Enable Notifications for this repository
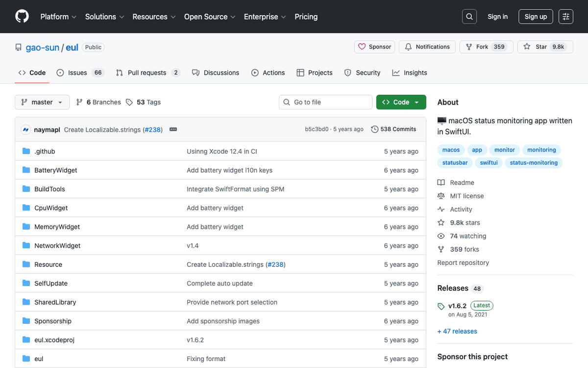This screenshot has height=368, width=588. pyautogui.click(x=427, y=47)
